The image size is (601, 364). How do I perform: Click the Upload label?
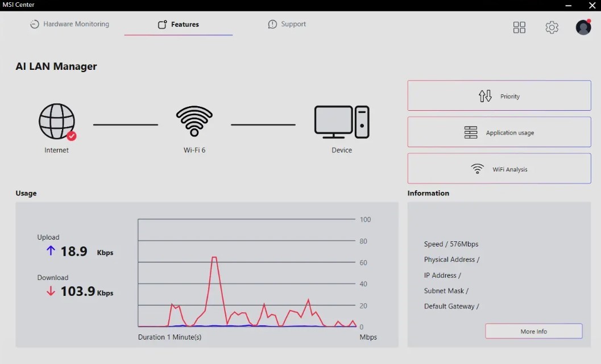pos(48,237)
